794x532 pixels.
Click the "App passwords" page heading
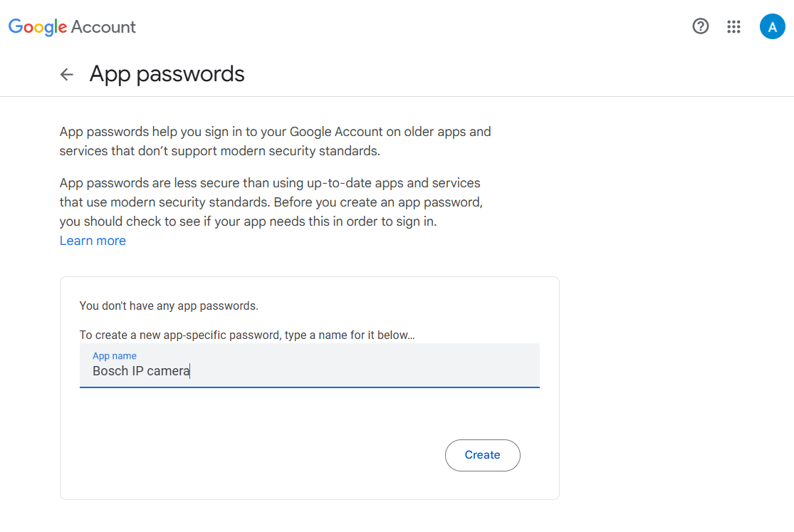[x=167, y=74]
